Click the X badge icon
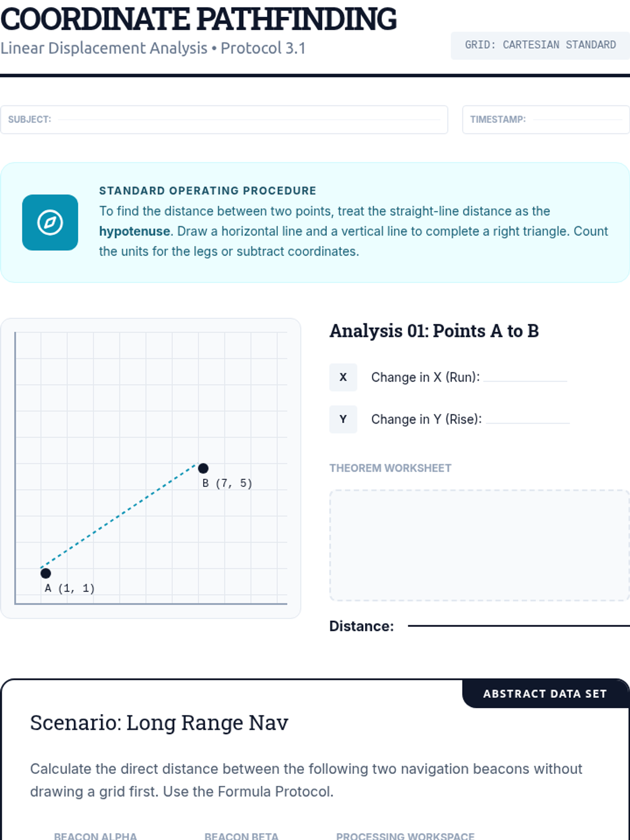Image resolution: width=630 pixels, height=840 pixels. point(343,377)
